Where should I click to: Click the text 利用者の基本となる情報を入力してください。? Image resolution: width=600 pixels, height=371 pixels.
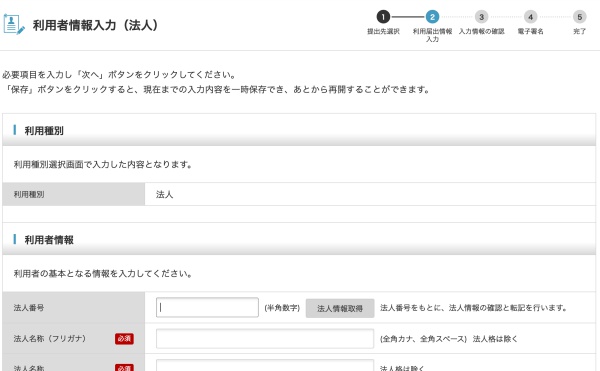(103, 273)
